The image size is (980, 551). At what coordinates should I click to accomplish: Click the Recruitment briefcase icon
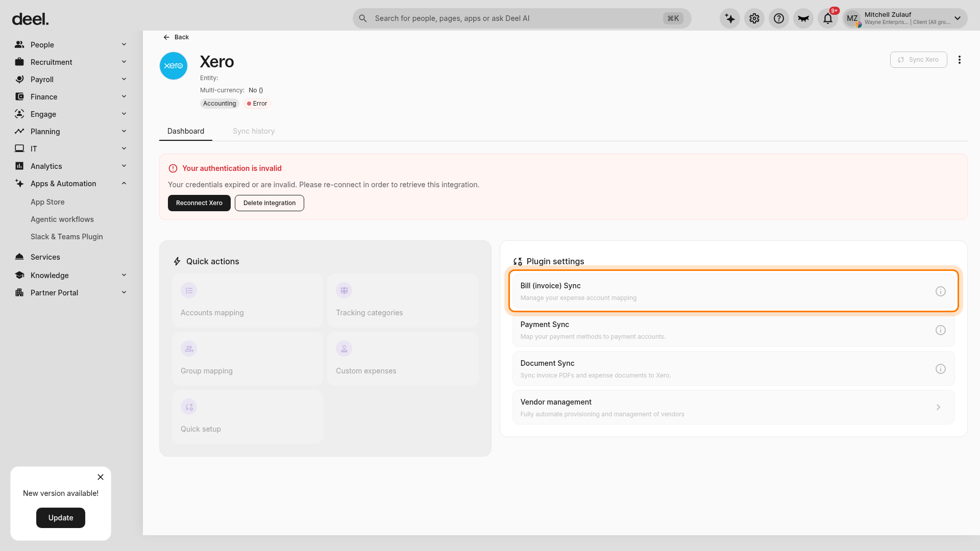tap(19, 62)
